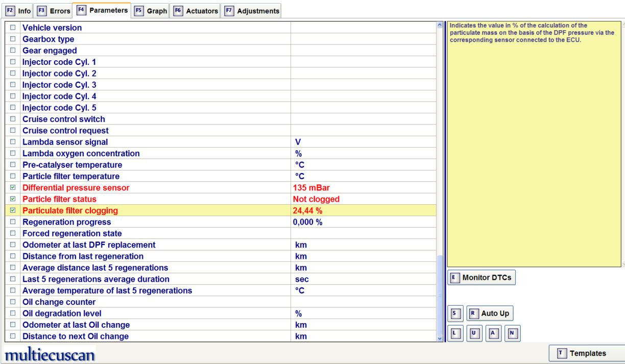The width and height of the screenshot is (625, 364).
Task: Click the A shortcut button
Action: [x=492, y=333]
